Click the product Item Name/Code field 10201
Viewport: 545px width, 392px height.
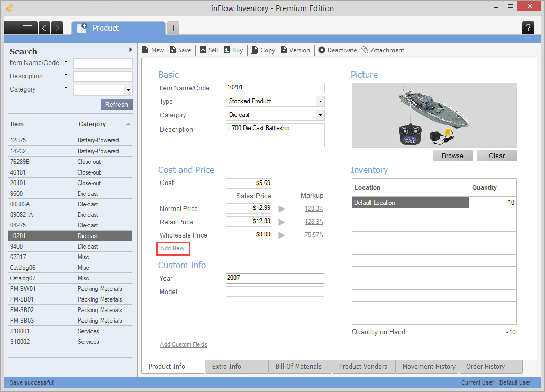[x=275, y=88]
